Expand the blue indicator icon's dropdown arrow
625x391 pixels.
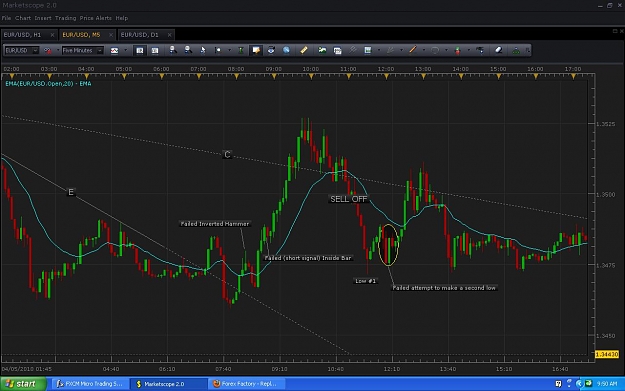tap(379, 50)
